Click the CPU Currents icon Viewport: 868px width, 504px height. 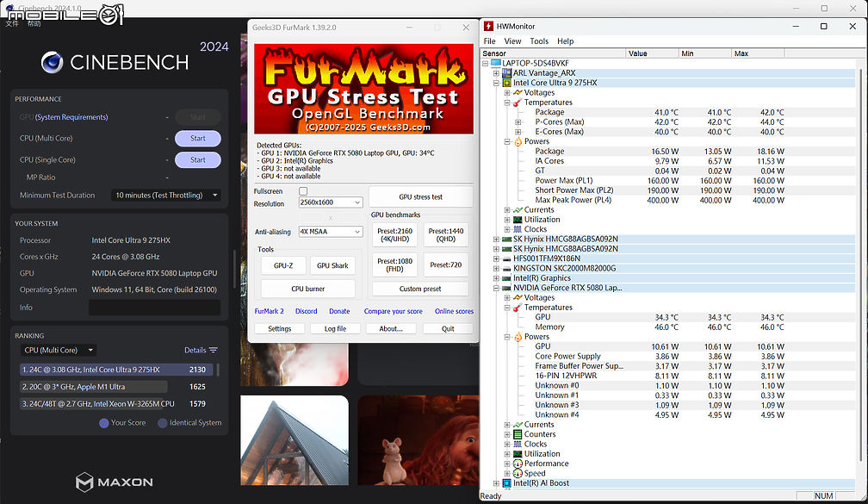[518, 210]
